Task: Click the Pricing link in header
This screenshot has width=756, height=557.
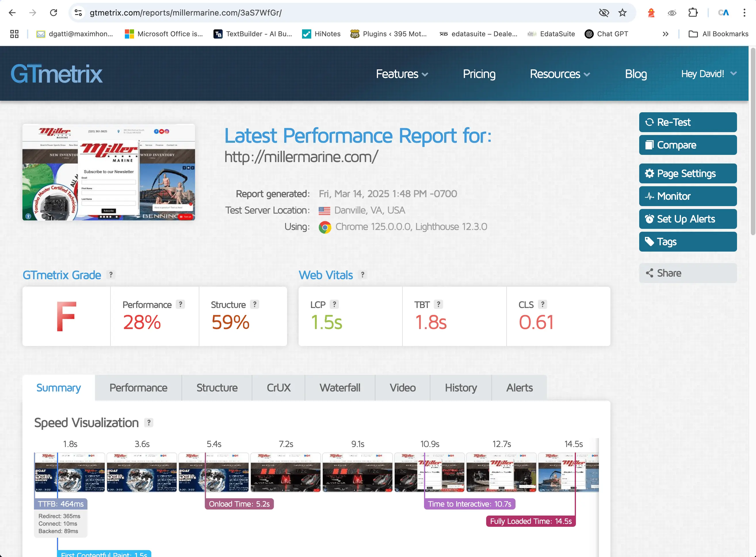Action: 479,74
